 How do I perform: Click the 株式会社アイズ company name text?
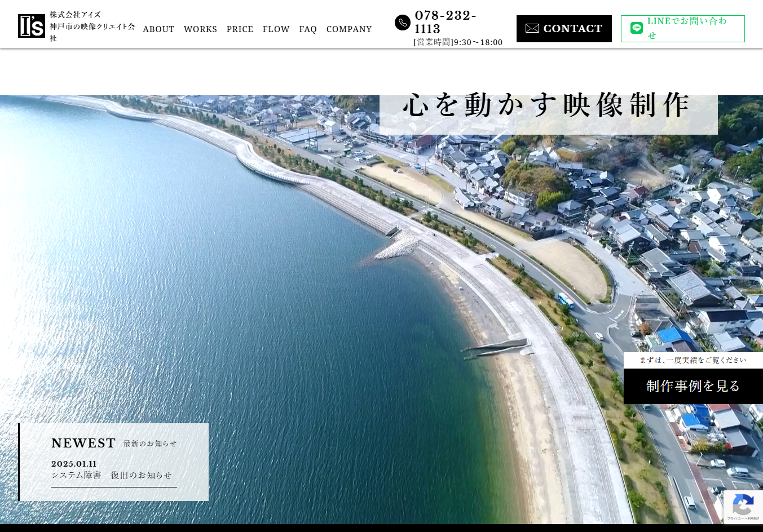coord(75,15)
